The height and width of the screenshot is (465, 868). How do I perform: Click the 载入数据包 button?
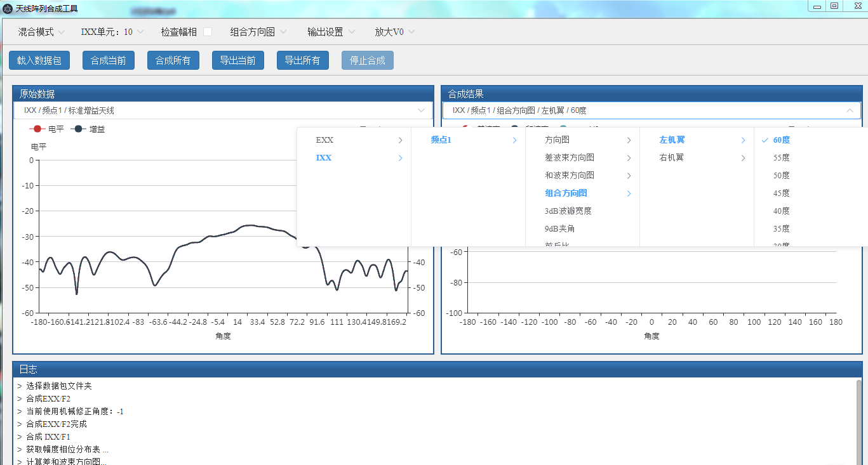click(39, 60)
